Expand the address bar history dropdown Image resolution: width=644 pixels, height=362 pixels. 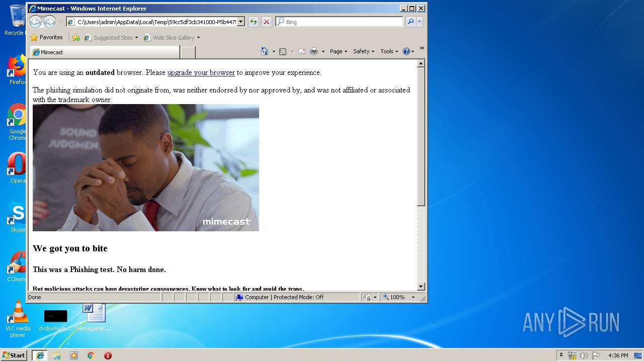coord(241,22)
